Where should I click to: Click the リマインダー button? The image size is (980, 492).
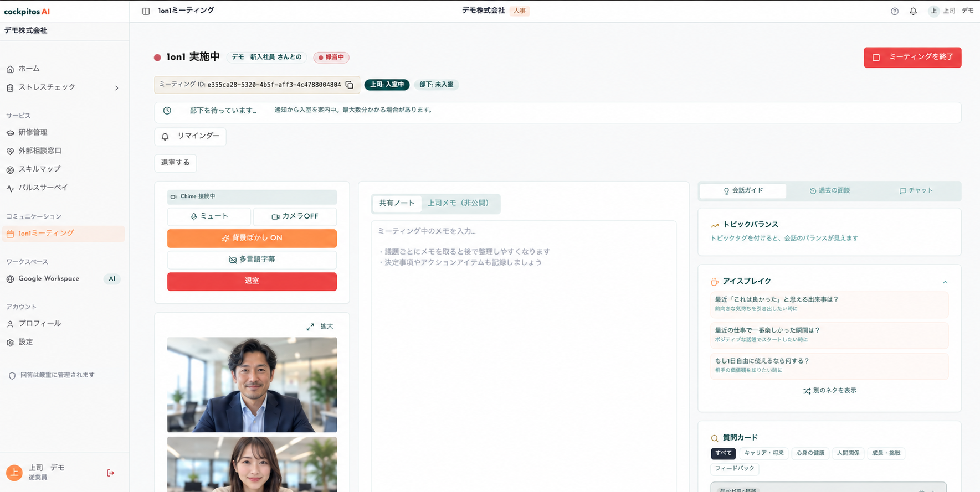coord(190,136)
